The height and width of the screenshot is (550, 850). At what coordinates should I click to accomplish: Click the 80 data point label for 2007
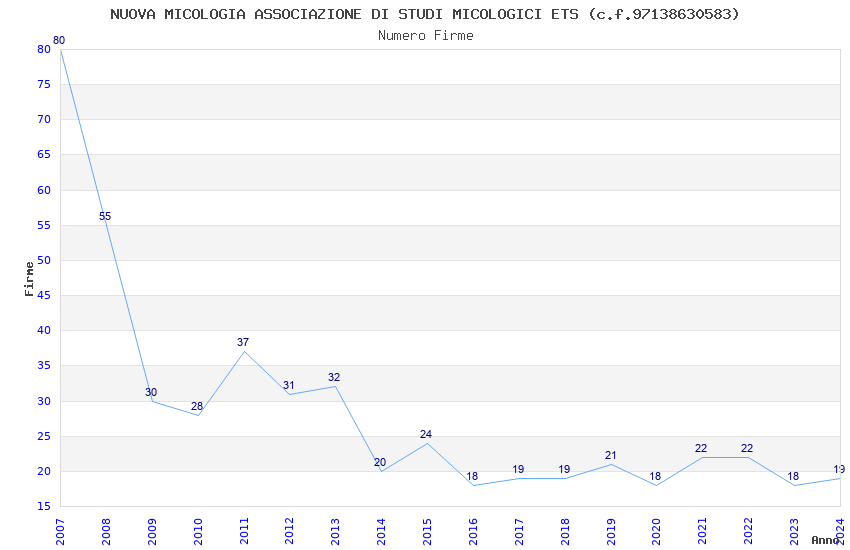(x=59, y=40)
